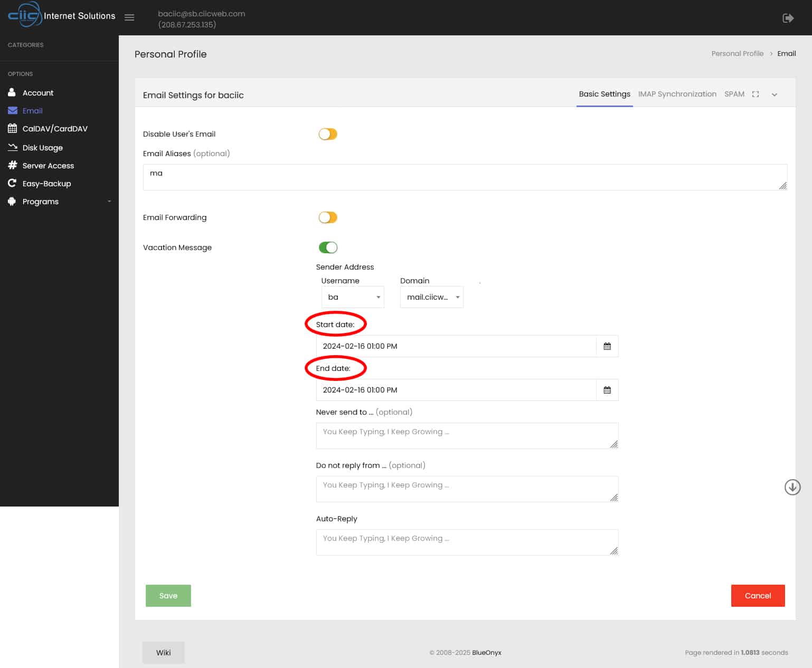Viewport: 812px width, 668px height.
Task: Open the Username dropdown
Action: pyautogui.click(x=353, y=297)
